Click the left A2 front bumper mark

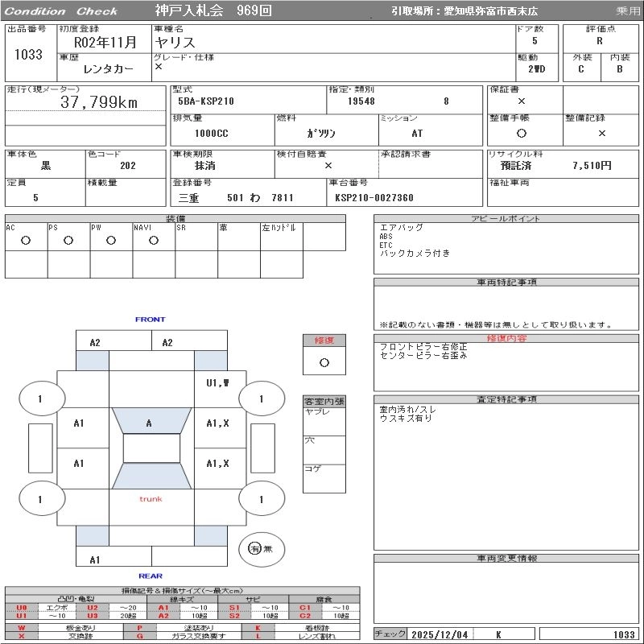[95, 343]
